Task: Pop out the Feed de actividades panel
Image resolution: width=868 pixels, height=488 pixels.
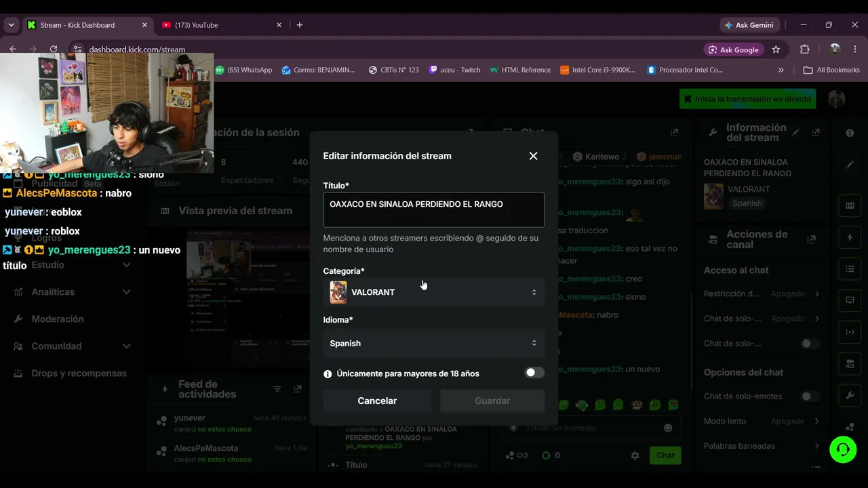Action: click(298, 389)
